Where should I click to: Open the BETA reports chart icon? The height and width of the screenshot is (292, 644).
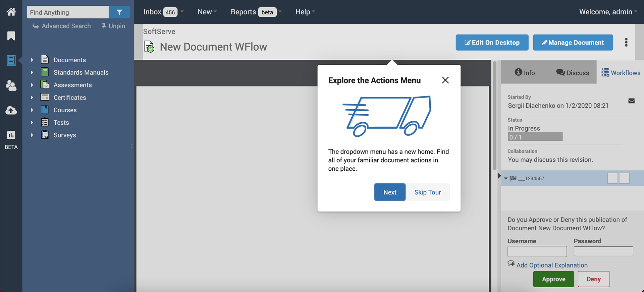(11, 135)
